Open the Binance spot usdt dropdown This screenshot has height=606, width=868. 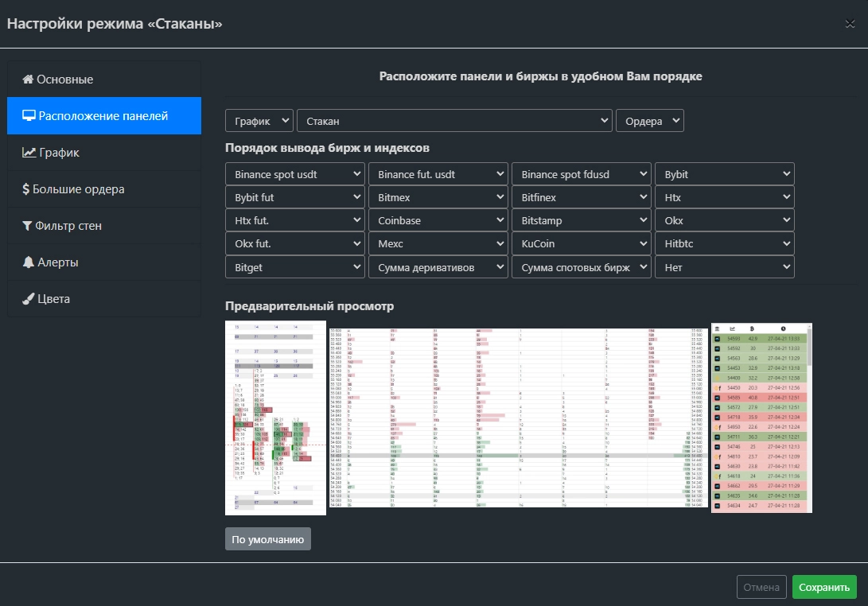(x=294, y=174)
